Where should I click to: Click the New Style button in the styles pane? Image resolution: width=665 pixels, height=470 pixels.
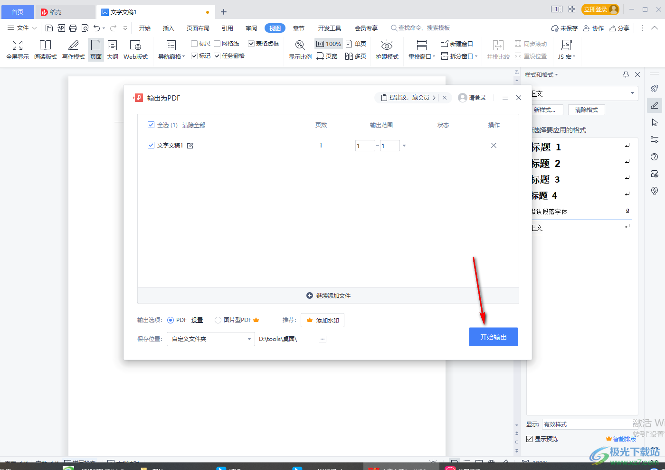pos(546,110)
